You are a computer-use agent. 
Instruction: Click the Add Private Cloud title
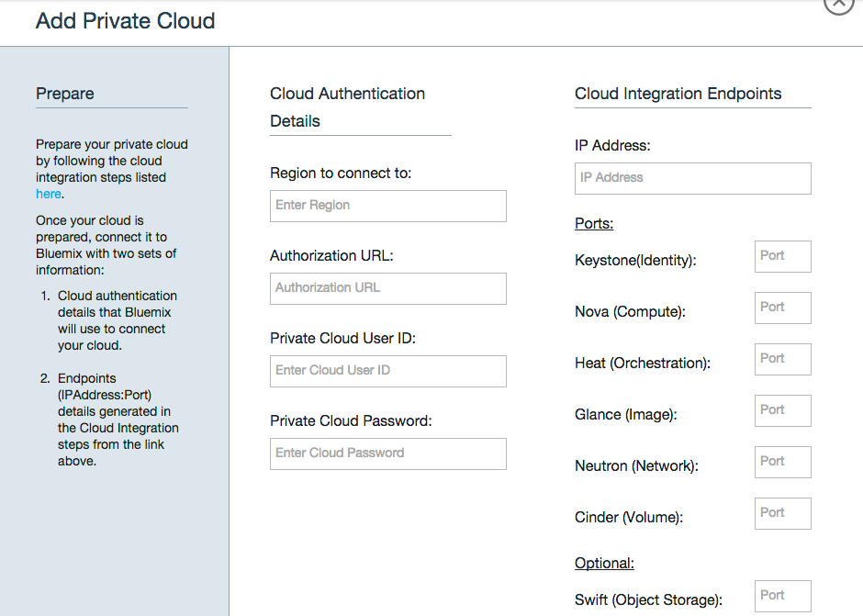[126, 21]
